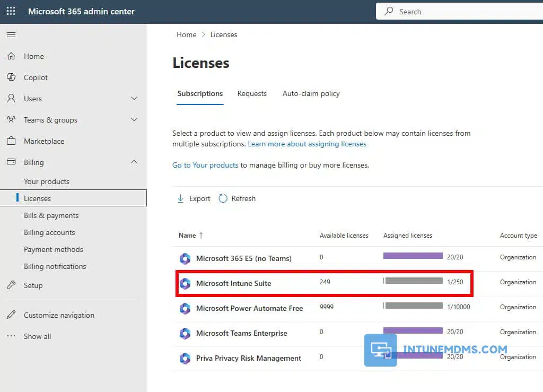Switch to the Requests tab
The image size is (543, 392).
(x=252, y=93)
